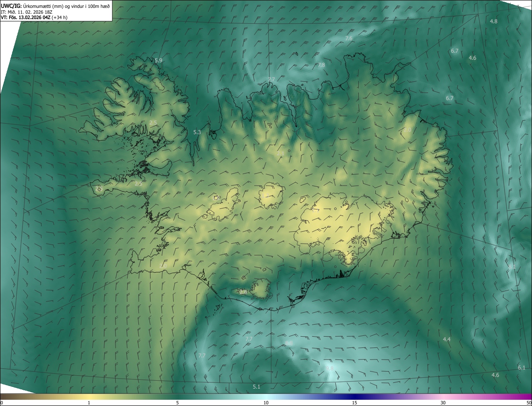Click the 7.8 value label on the map
532x406 pixels.
[321, 65]
